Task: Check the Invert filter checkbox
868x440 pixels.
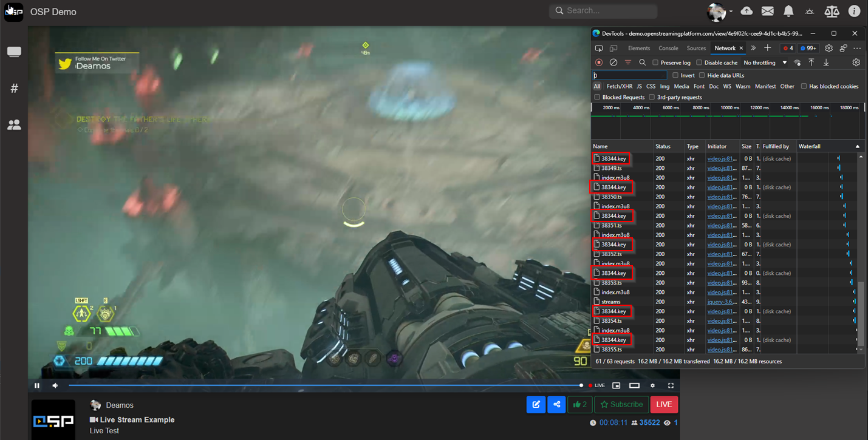Action: [675, 75]
